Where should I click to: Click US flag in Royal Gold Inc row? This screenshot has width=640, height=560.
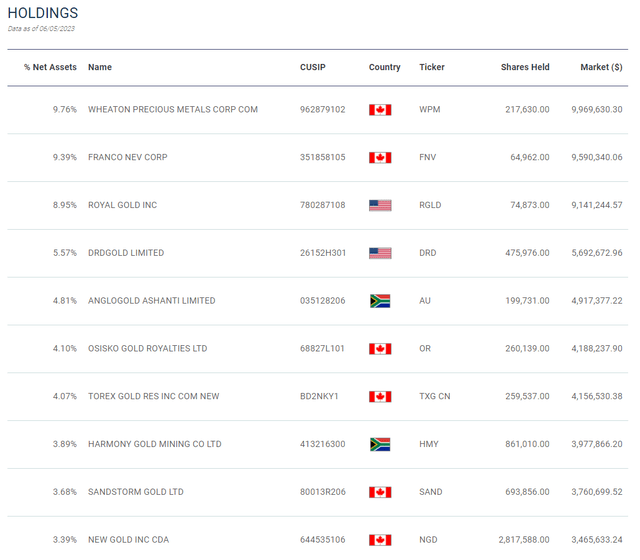click(380, 205)
